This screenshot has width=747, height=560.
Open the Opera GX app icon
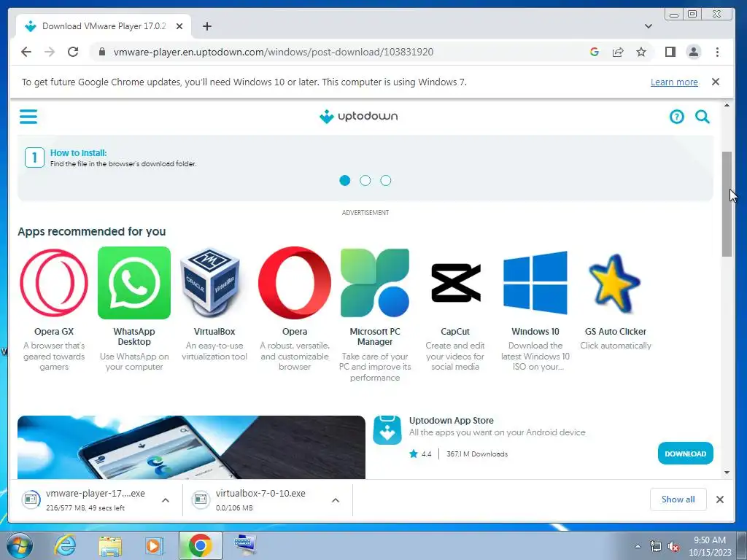[x=54, y=283]
